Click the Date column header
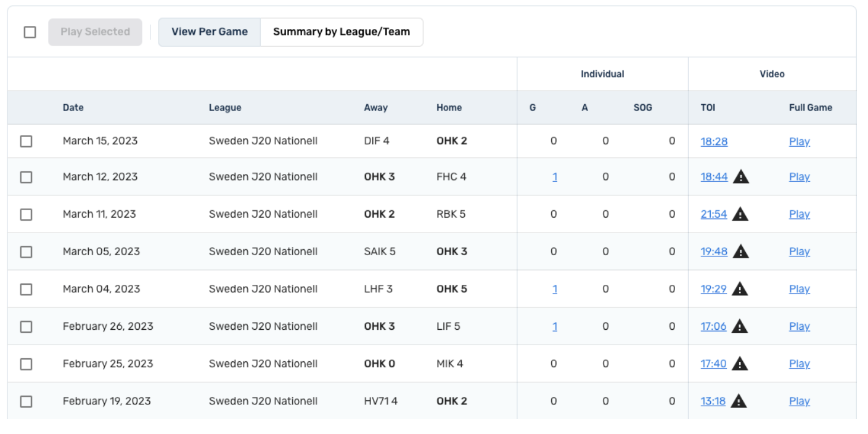This screenshot has height=434, width=868. tap(73, 107)
